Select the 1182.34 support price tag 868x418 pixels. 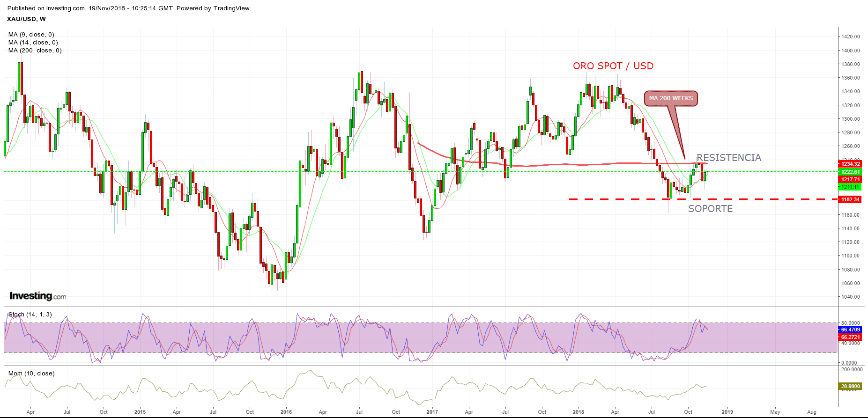(x=850, y=199)
